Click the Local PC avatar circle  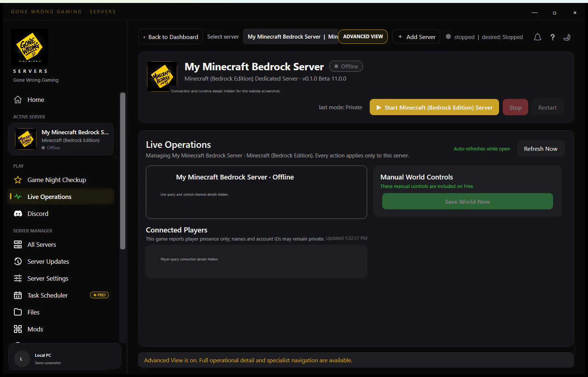(21, 359)
